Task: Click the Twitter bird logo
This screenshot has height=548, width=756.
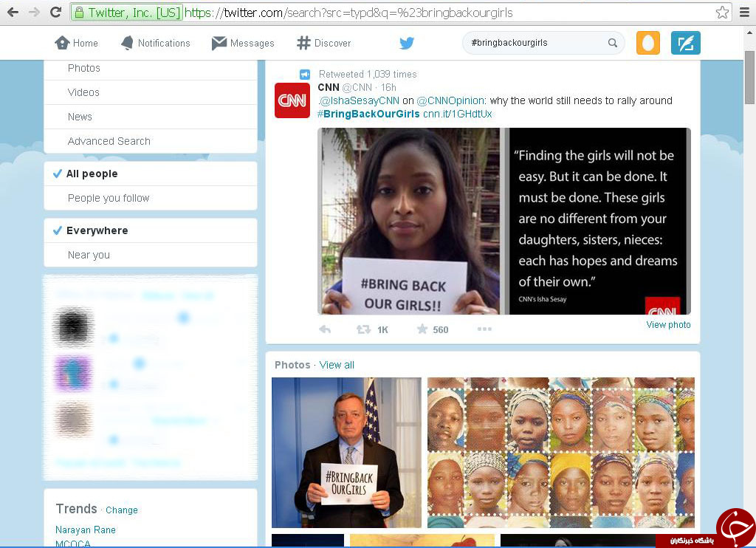Action: pyautogui.click(x=407, y=43)
